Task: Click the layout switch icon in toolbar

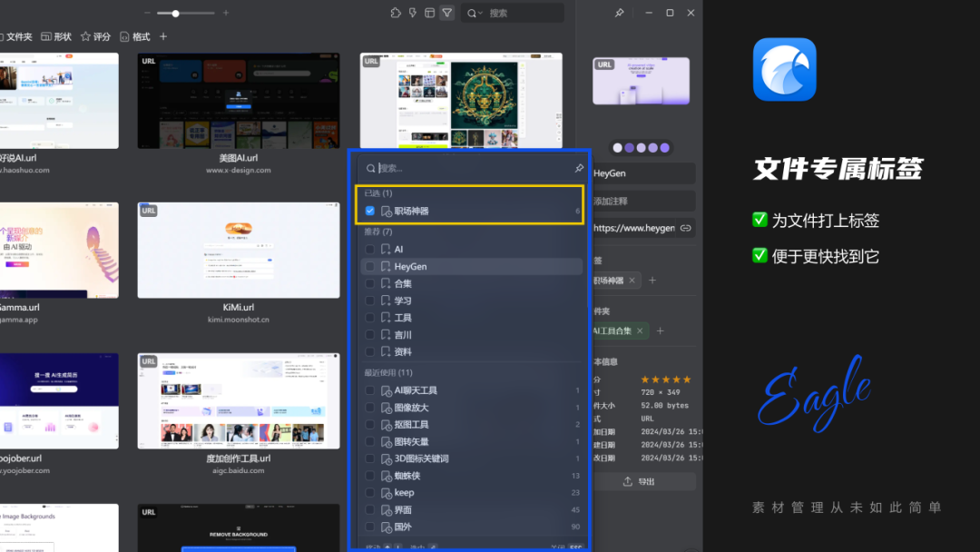Action: pyautogui.click(x=429, y=13)
